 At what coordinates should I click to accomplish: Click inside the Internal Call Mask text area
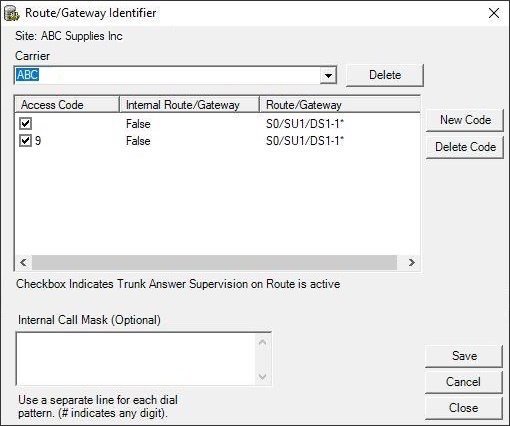[136, 359]
